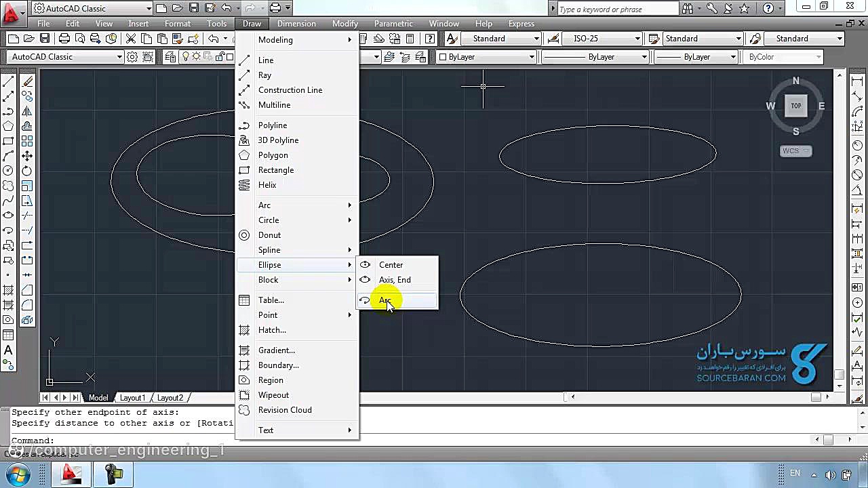Click the Undo arrow in Quick Access toolbar

click(x=227, y=8)
